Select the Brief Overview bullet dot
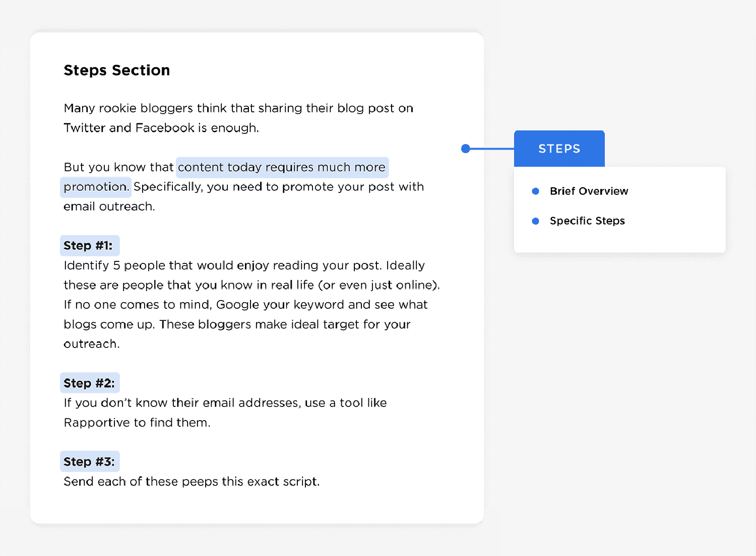756x556 pixels. (x=536, y=191)
